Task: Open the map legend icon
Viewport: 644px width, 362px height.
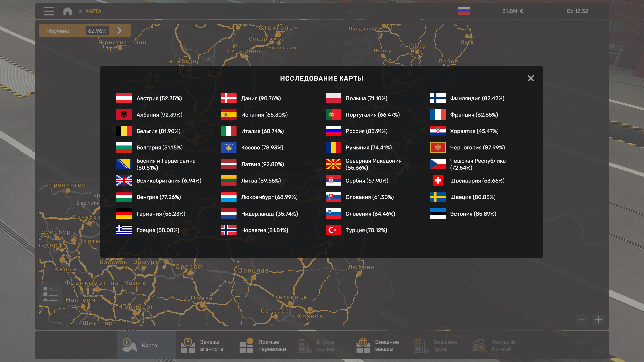Action: coord(50,294)
